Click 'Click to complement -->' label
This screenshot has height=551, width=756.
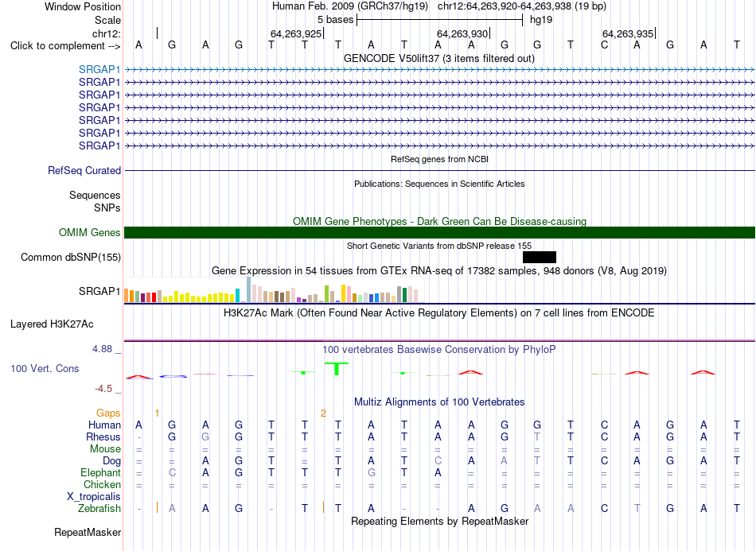[65, 46]
